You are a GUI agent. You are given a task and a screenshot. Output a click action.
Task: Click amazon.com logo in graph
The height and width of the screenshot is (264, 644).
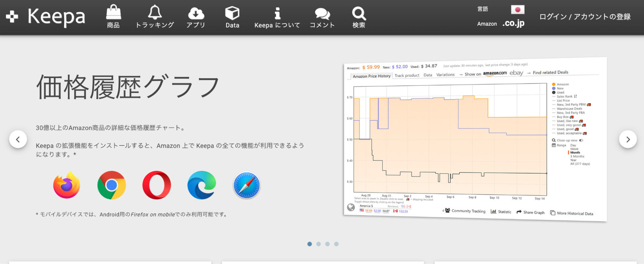point(495,73)
